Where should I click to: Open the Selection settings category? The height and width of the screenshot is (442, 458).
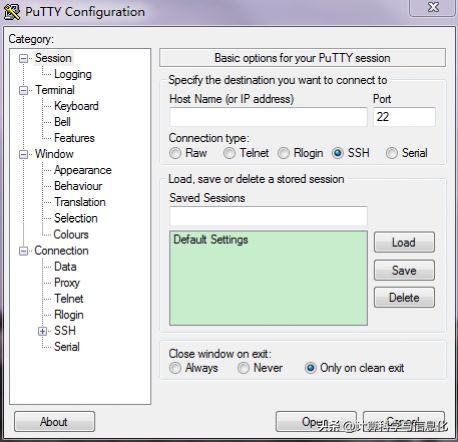click(76, 218)
